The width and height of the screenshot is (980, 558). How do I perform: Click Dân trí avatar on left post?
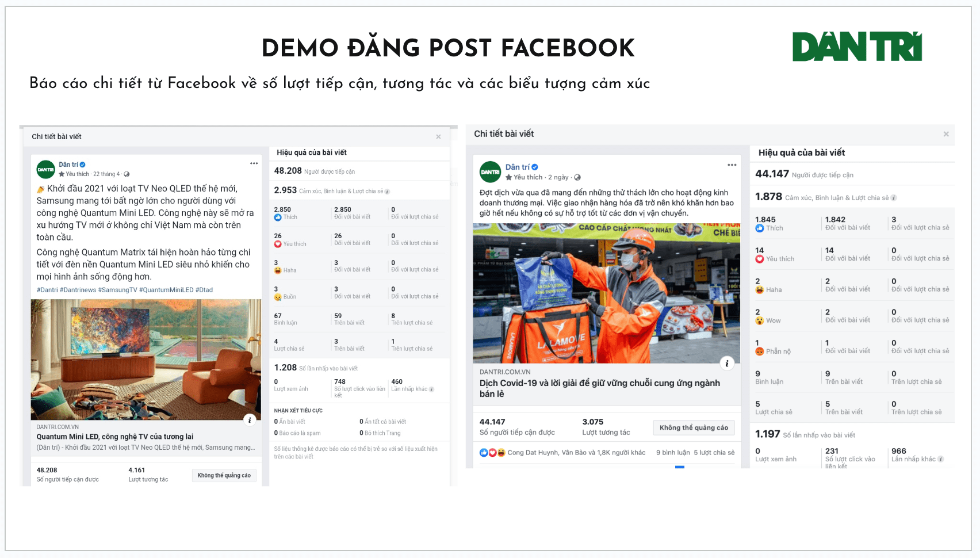pos(45,170)
